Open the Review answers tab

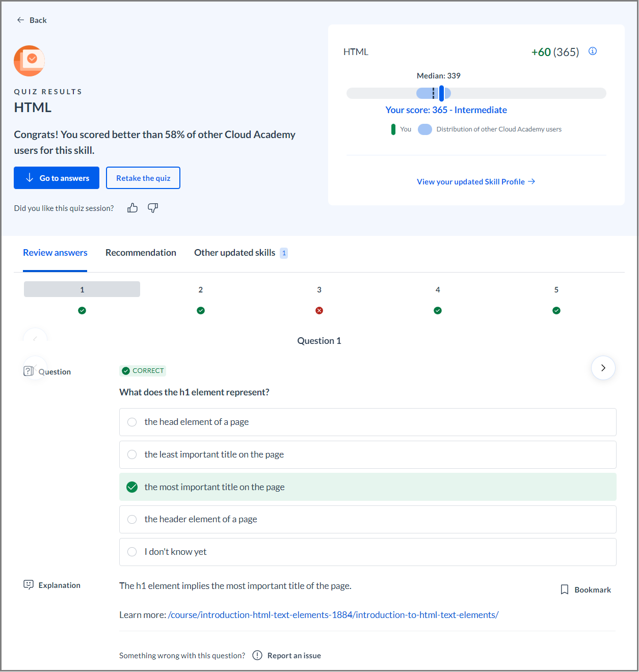[55, 253]
